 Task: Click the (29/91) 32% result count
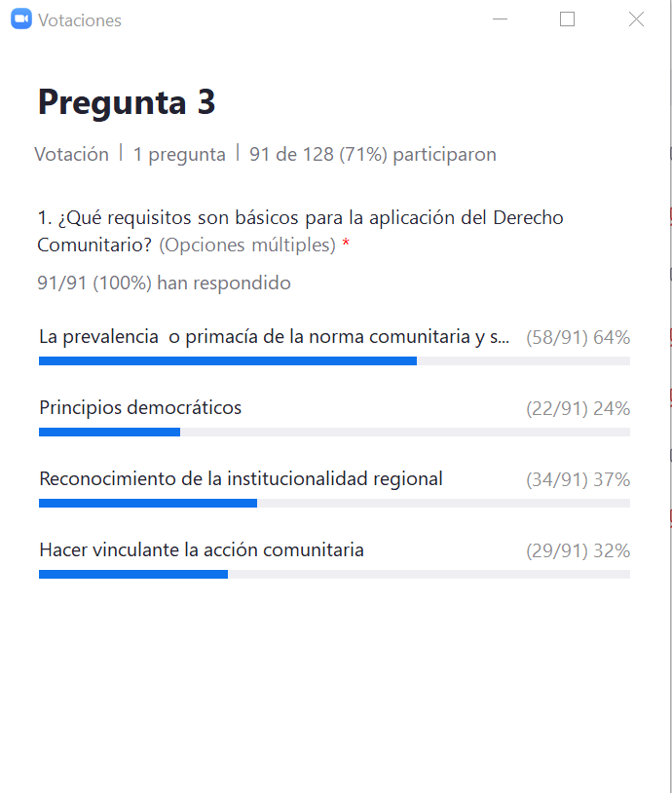point(578,551)
